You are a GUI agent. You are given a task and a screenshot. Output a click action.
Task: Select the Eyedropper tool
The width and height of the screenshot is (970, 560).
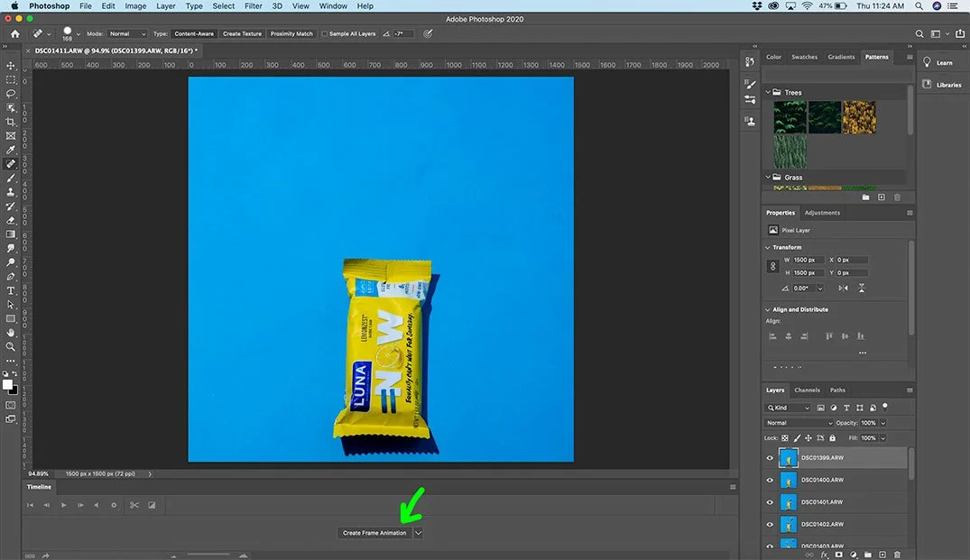pos(11,150)
